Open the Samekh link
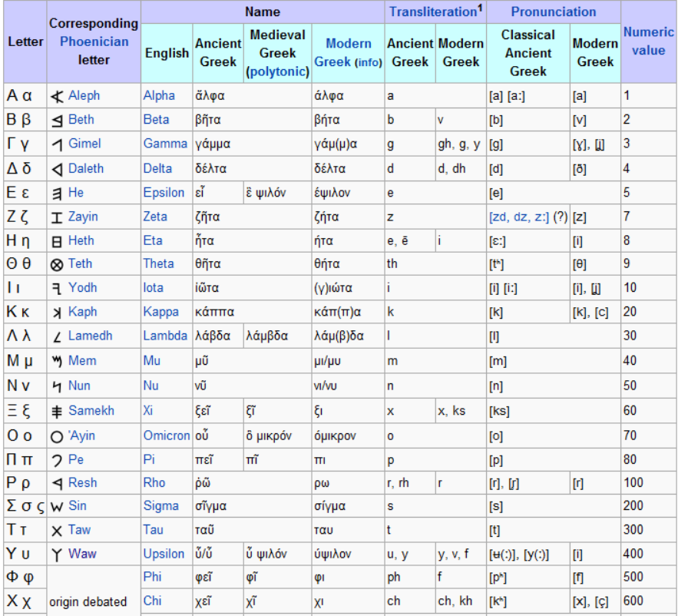The width and height of the screenshot is (678, 616). pos(91,410)
